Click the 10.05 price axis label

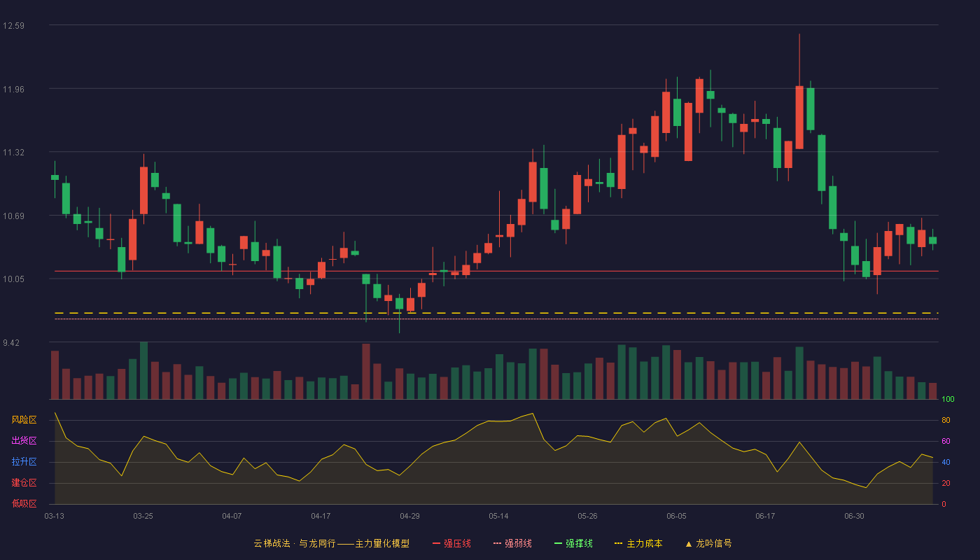(x=13, y=279)
